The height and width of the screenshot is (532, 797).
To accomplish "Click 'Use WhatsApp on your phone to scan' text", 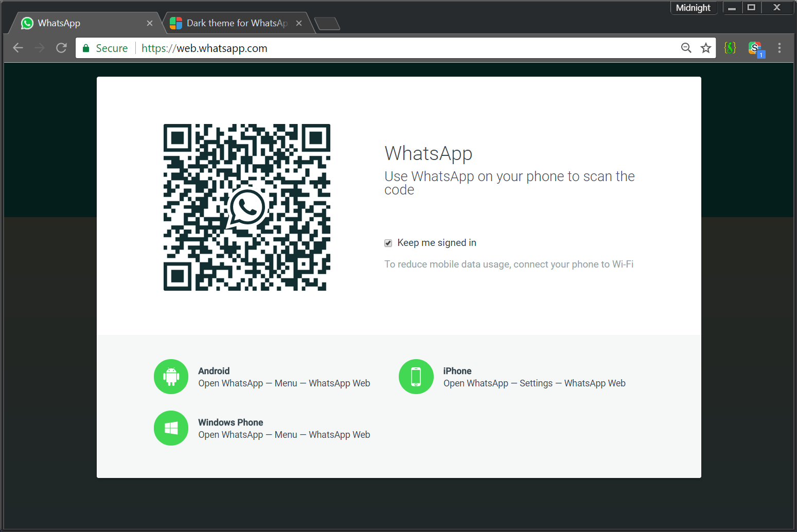I will [509, 183].
